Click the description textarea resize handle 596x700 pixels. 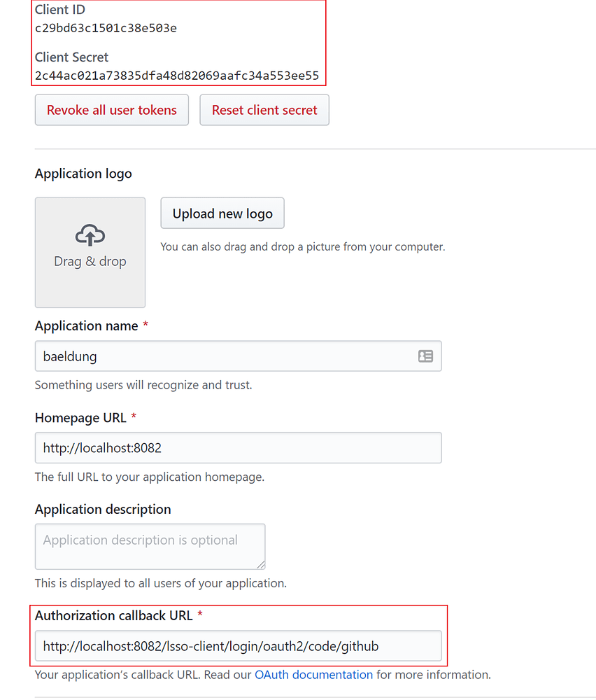[x=261, y=565]
